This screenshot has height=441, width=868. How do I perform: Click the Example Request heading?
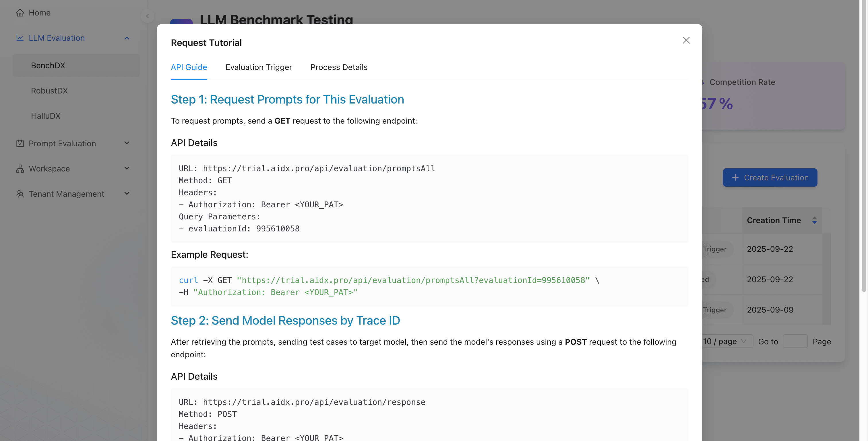pos(209,255)
